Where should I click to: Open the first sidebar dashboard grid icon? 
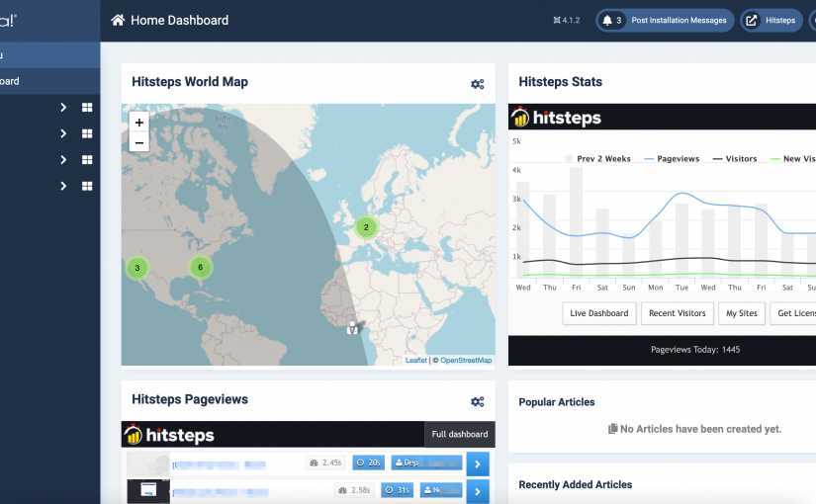[87, 107]
